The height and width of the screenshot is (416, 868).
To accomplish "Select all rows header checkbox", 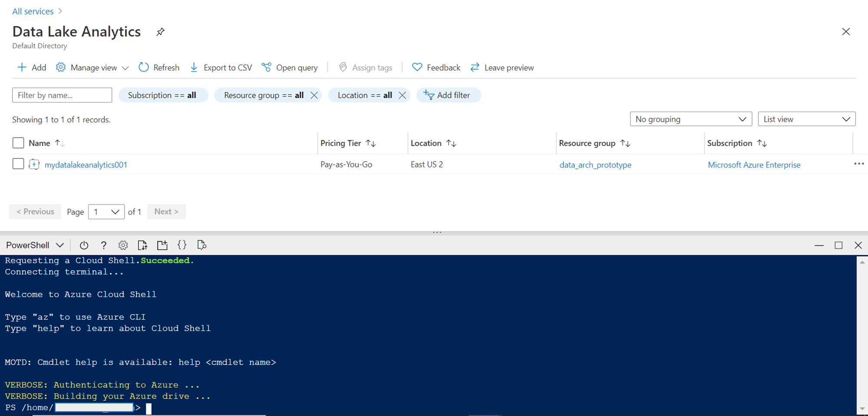I will point(18,143).
